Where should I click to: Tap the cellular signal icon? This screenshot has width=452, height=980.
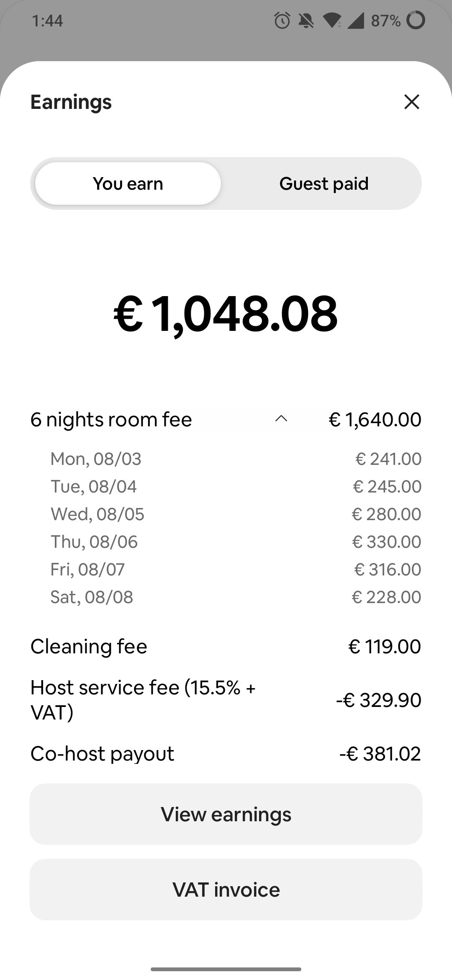355,20
